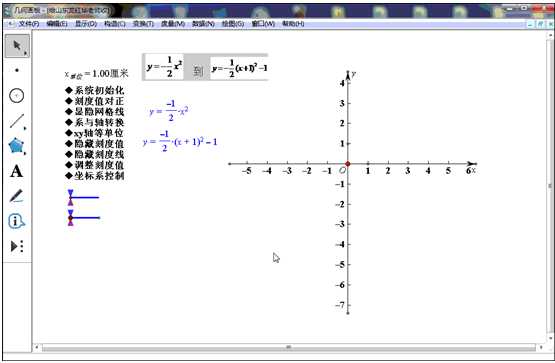Select the Text tool labeled A
Screen dimensions: 555x363
tap(16, 171)
